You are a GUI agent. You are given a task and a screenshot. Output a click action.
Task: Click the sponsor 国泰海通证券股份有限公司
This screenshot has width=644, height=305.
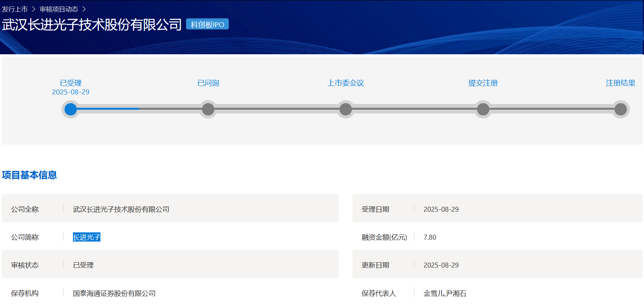point(114,294)
